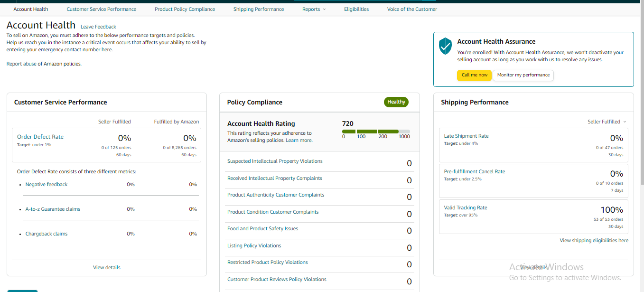Viewport: 644px width, 292px height.
Task: Go to the Eligibilities tab
Action: pos(356,9)
